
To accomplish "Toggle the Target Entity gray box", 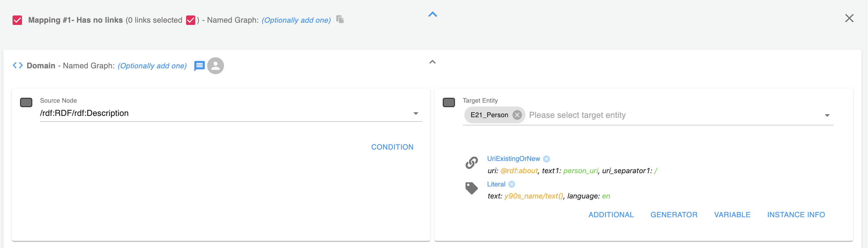I will tap(449, 102).
